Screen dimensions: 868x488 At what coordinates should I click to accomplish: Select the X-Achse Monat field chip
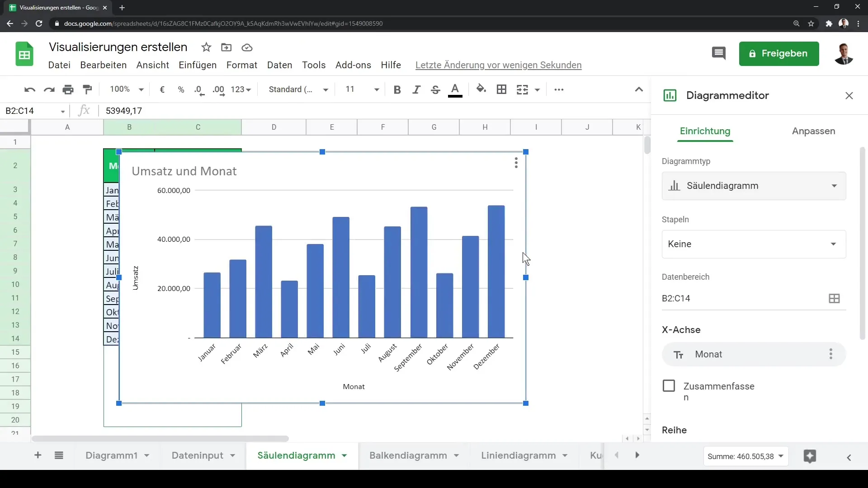[754, 354]
